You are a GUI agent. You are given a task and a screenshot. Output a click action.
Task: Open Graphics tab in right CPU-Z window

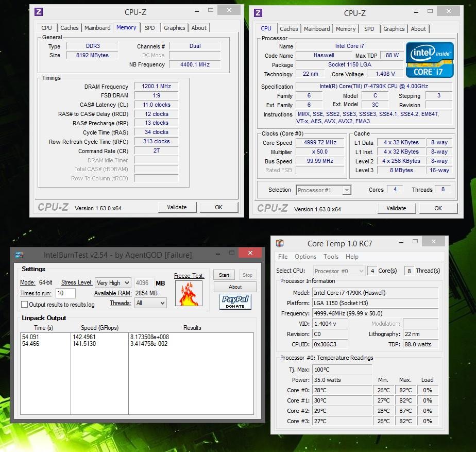[x=394, y=29]
